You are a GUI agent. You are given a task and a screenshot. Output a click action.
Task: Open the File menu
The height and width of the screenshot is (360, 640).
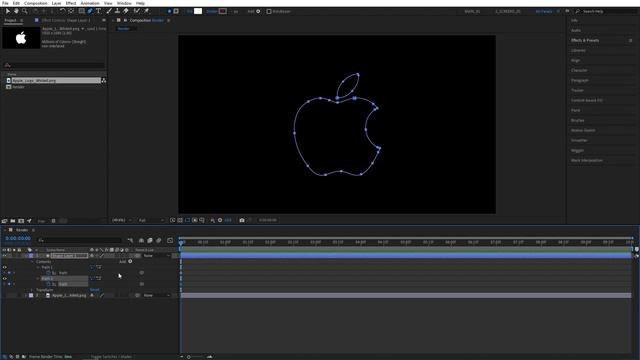tap(5, 3)
